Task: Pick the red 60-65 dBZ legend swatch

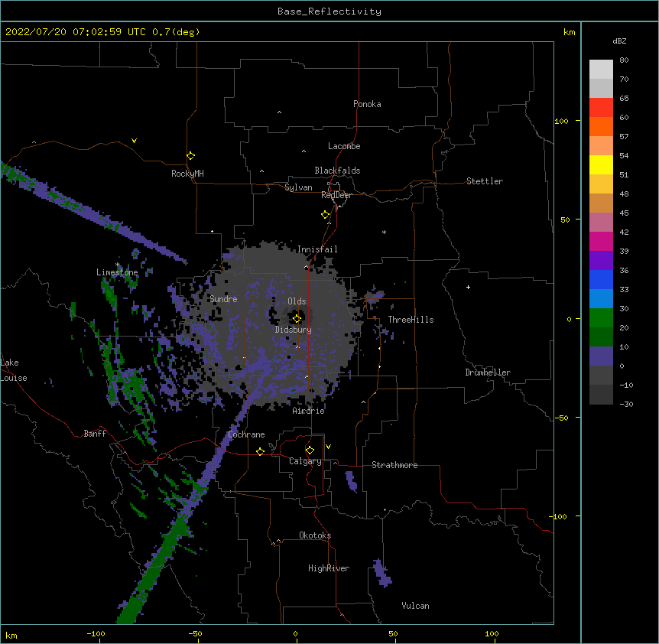Action: 601,107
